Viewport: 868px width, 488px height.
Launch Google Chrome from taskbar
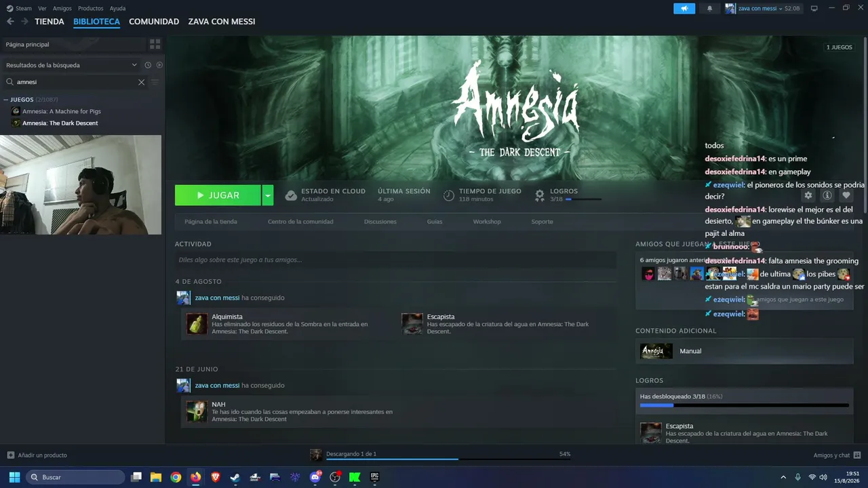[x=176, y=477]
